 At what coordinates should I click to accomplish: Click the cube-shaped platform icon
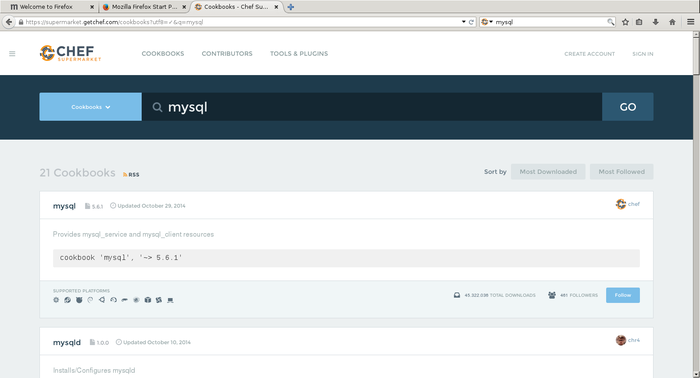click(148, 300)
